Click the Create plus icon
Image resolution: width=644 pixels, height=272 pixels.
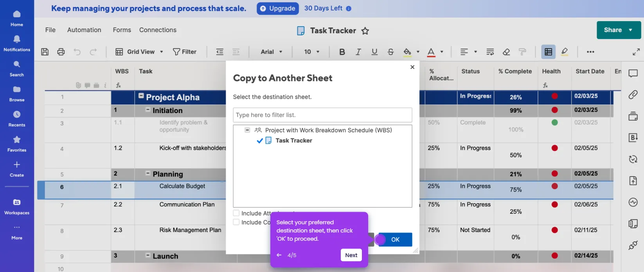tap(17, 165)
